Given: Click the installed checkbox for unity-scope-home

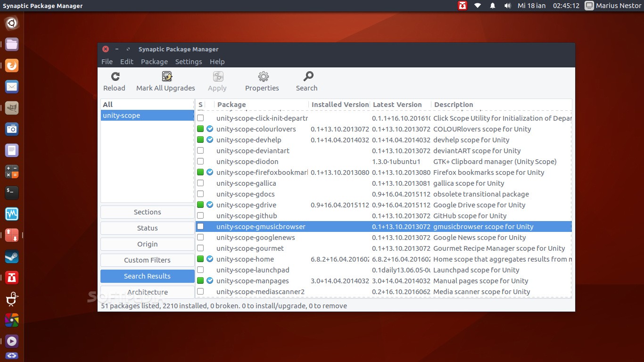Looking at the screenshot, I should click(200, 259).
